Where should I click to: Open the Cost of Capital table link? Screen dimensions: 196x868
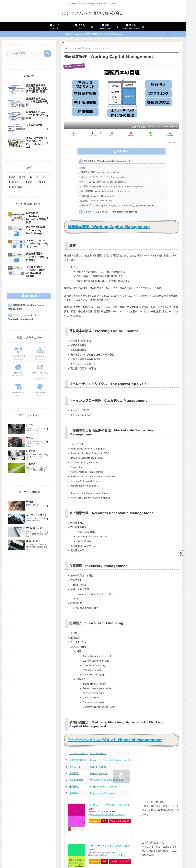coord(98,767)
